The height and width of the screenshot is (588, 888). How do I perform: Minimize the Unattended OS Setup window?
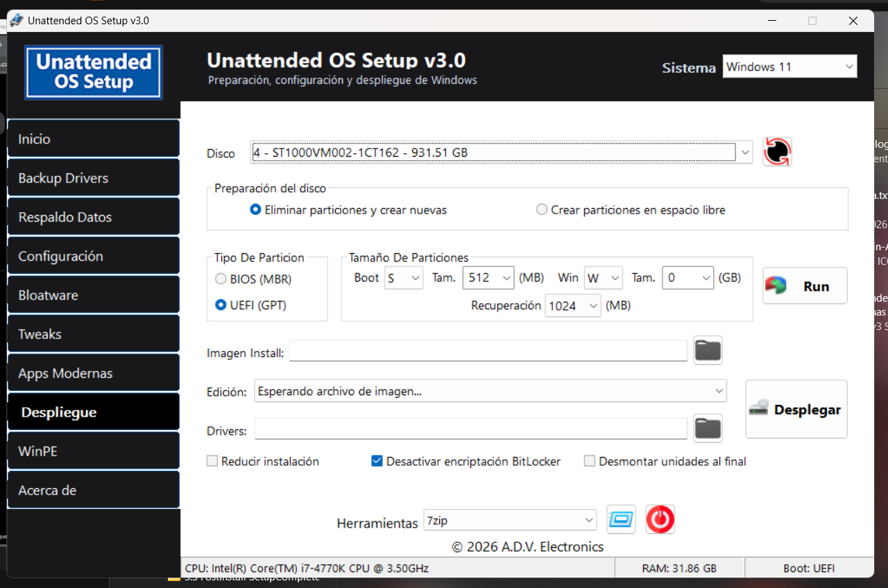(771, 21)
